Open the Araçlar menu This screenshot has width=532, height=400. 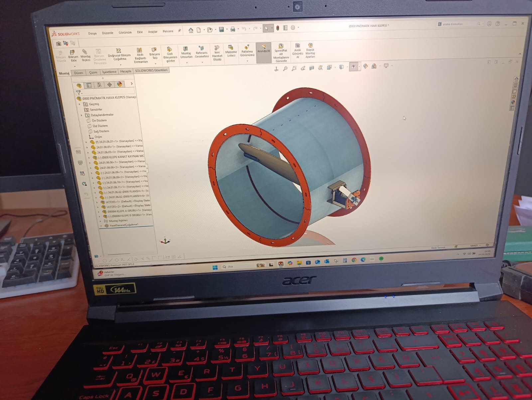pos(153,32)
